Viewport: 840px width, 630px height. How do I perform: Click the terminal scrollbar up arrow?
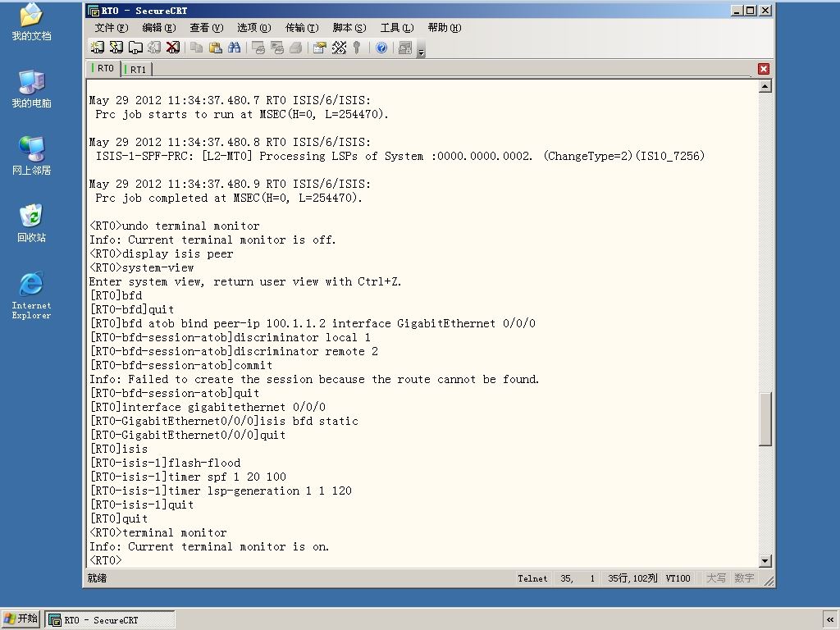[765, 86]
